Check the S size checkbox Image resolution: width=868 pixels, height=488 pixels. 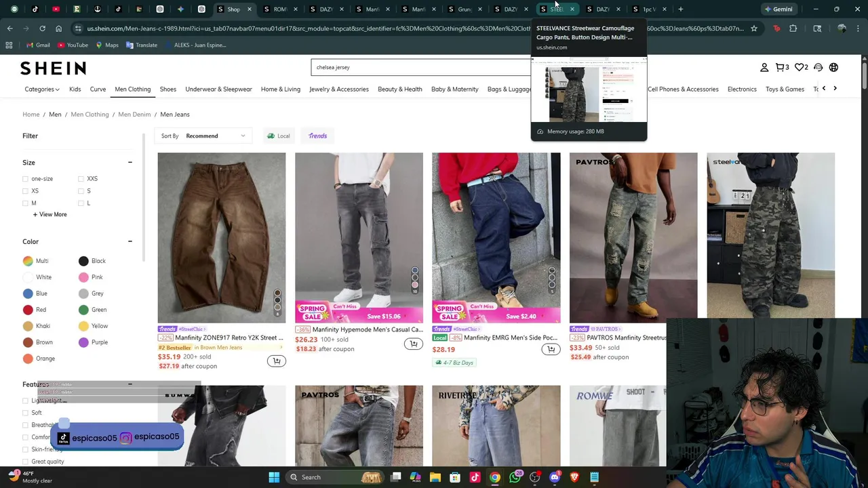(x=81, y=191)
